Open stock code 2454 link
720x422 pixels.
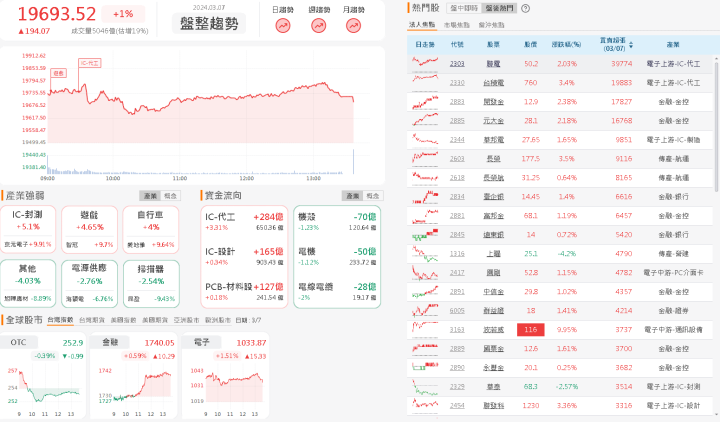click(x=457, y=405)
